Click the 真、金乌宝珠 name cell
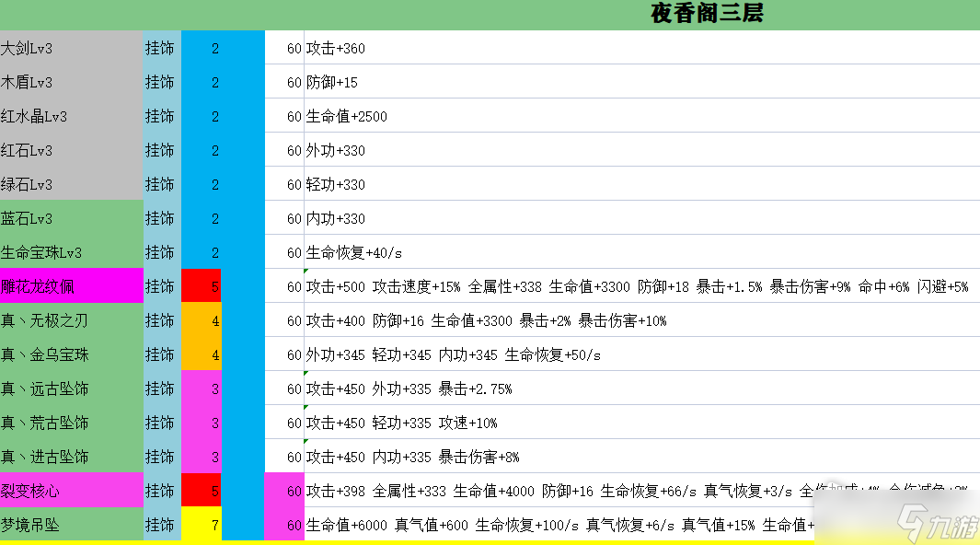 pos(71,354)
